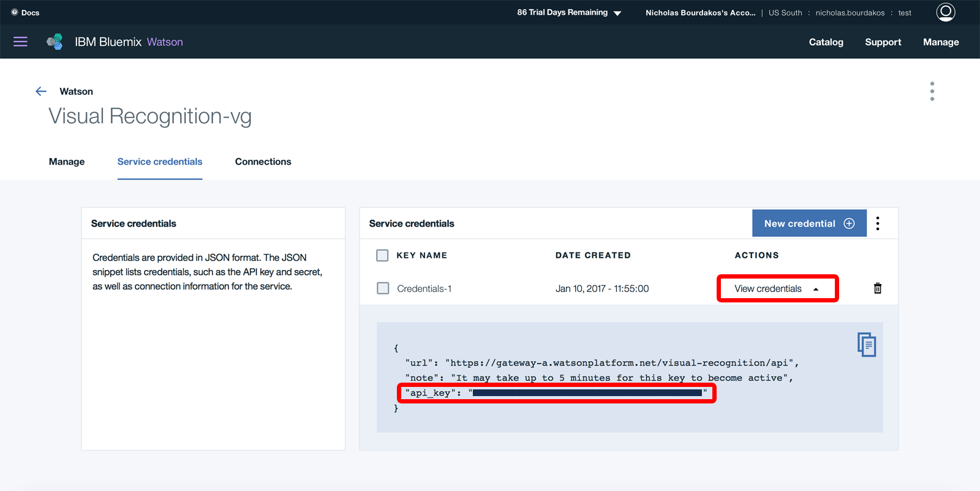Click the nicholas.bourdakos organization
This screenshot has height=491, width=980.
click(850, 13)
